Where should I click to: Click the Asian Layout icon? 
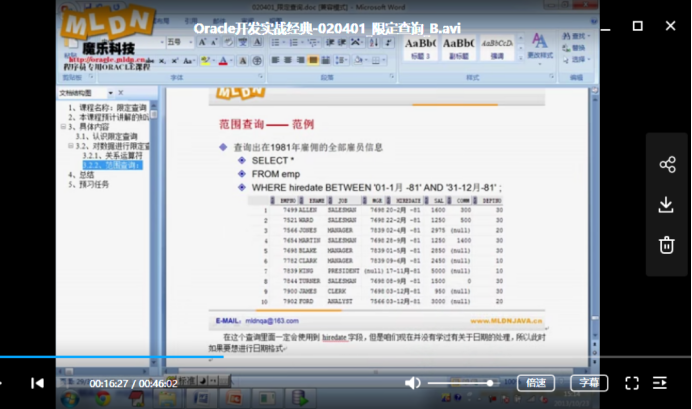click(x=356, y=42)
